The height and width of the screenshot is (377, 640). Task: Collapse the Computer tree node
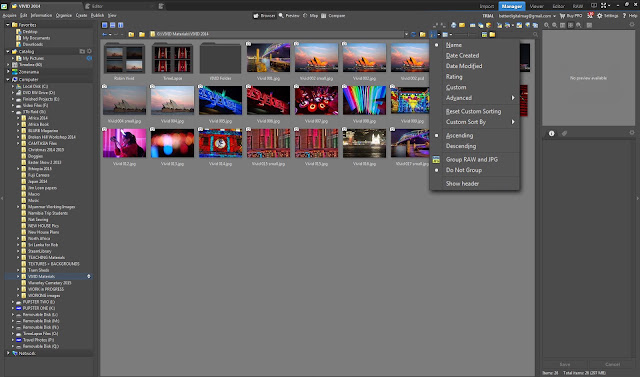click(8, 80)
